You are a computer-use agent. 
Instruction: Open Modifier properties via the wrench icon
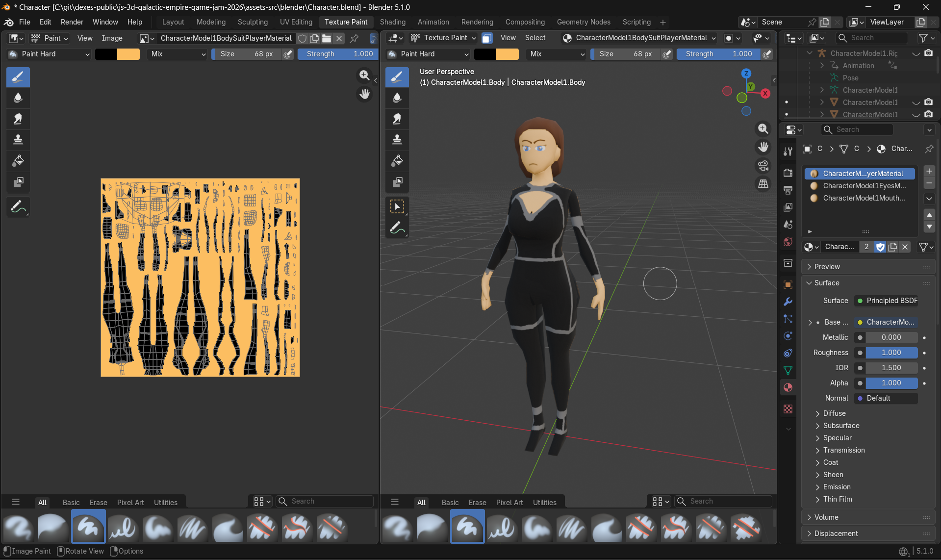788,302
